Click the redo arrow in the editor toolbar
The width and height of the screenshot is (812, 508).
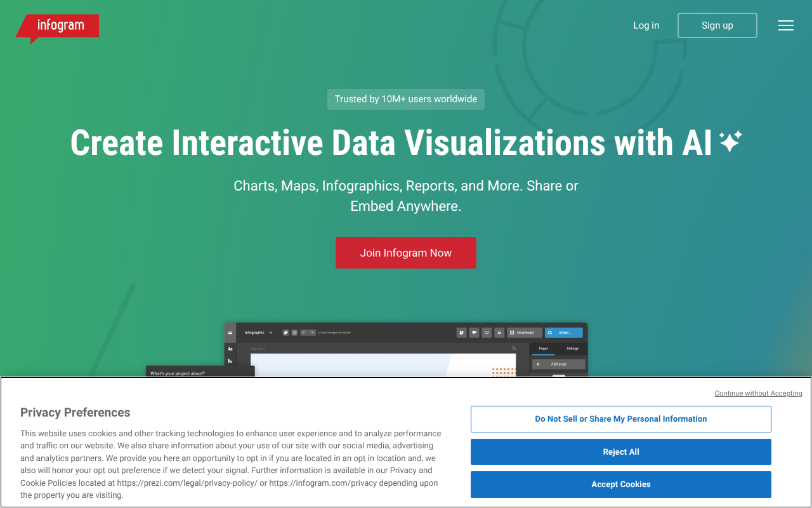click(x=311, y=333)
